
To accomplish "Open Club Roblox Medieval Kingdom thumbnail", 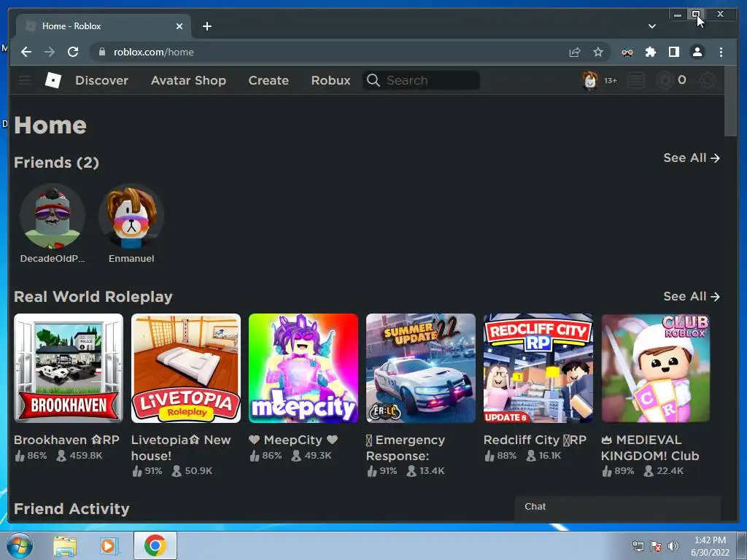I will tap(656, 368).
